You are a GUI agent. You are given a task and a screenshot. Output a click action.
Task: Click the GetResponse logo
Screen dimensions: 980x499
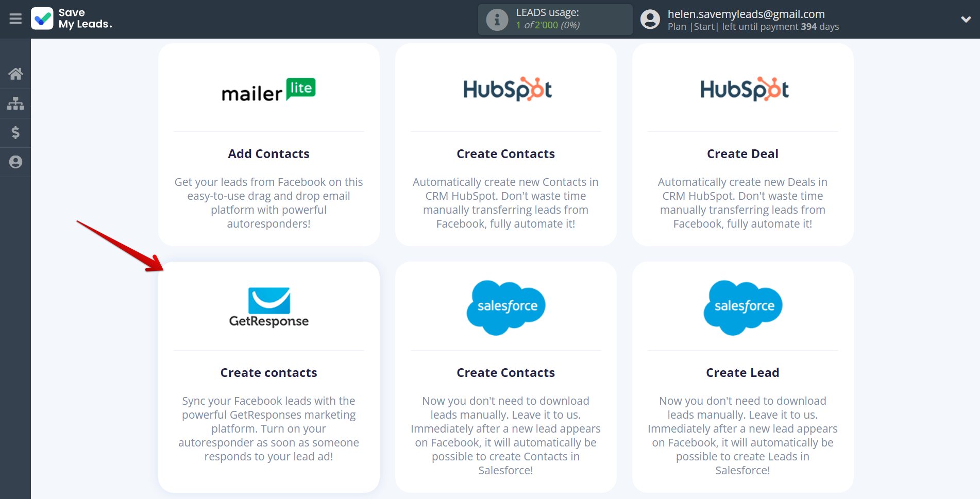(x=269, y=307)
